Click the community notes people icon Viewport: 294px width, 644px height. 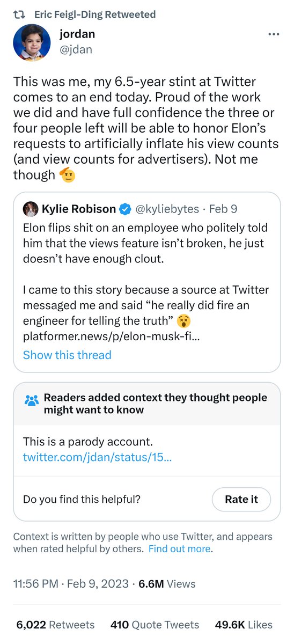coord(32,401)
